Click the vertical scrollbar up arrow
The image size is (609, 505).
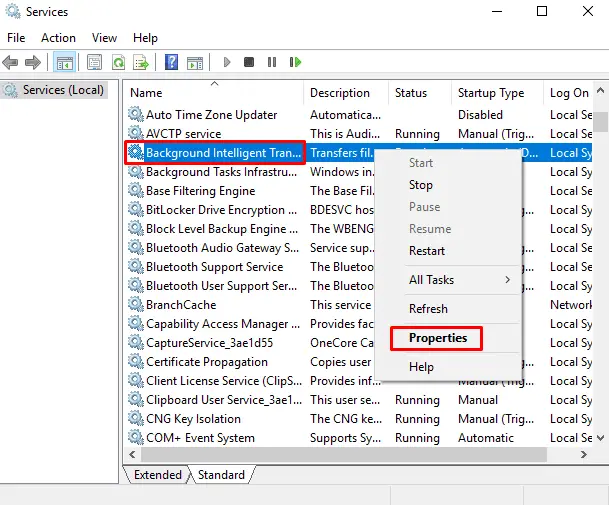[x=600, y=91]
